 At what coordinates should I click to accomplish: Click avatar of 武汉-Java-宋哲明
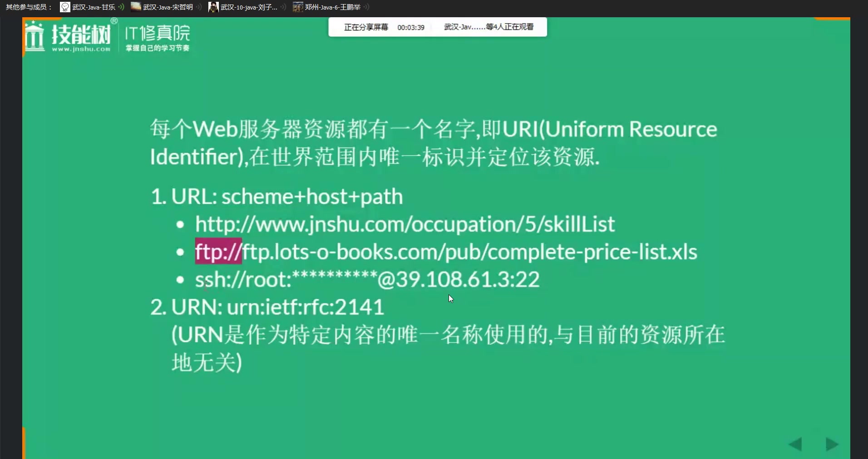(136, 7)
